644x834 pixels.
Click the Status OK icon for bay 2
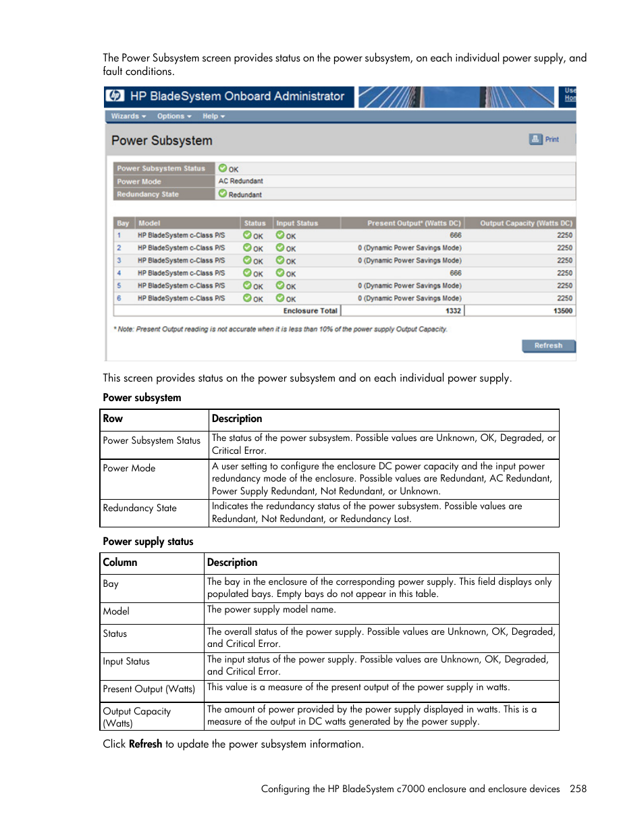coord(248,248)
